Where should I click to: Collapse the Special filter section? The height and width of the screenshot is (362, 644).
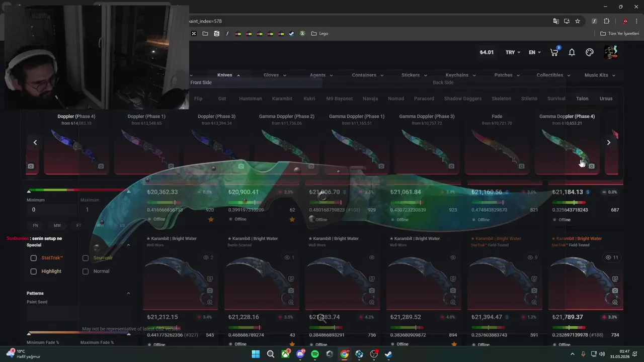click(x=128, y=245)
